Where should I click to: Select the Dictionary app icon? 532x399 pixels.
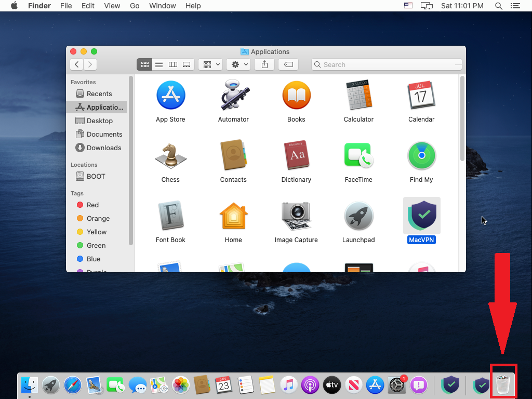[296, 155]
